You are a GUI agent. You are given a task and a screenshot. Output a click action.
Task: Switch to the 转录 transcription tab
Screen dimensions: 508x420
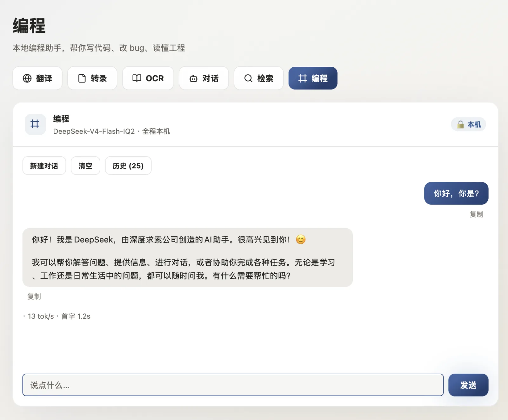(x=92, y=78)
